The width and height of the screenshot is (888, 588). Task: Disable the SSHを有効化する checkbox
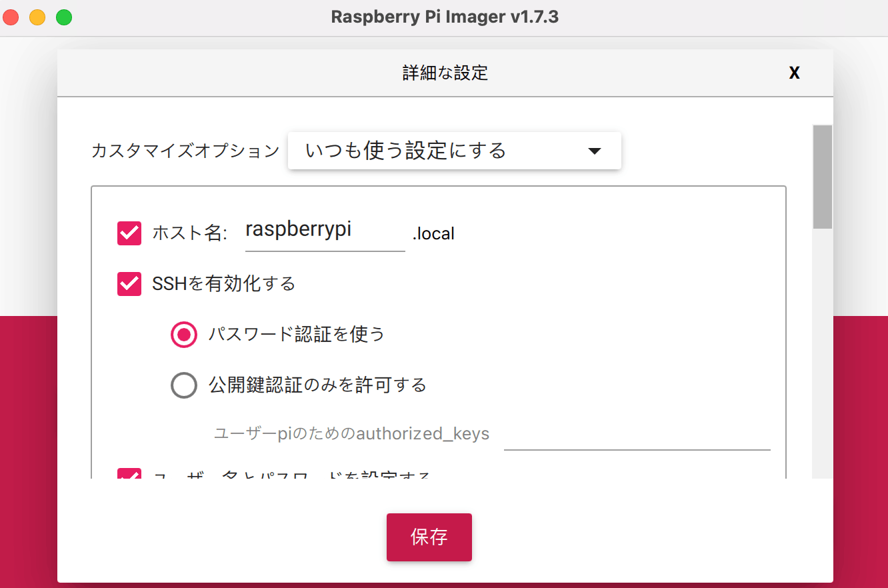click(129, 283)
